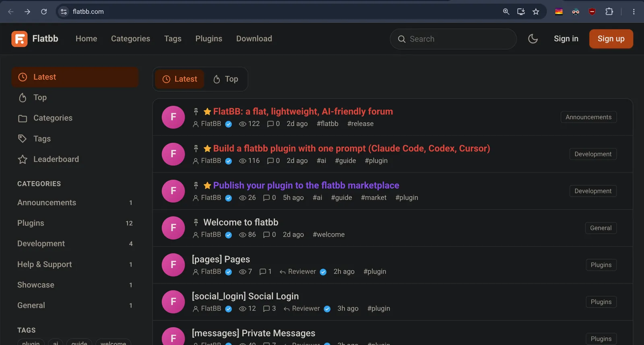Open Plugins in the top navigation
Viewport: 644px width, 345px height.
click(208, 39)
